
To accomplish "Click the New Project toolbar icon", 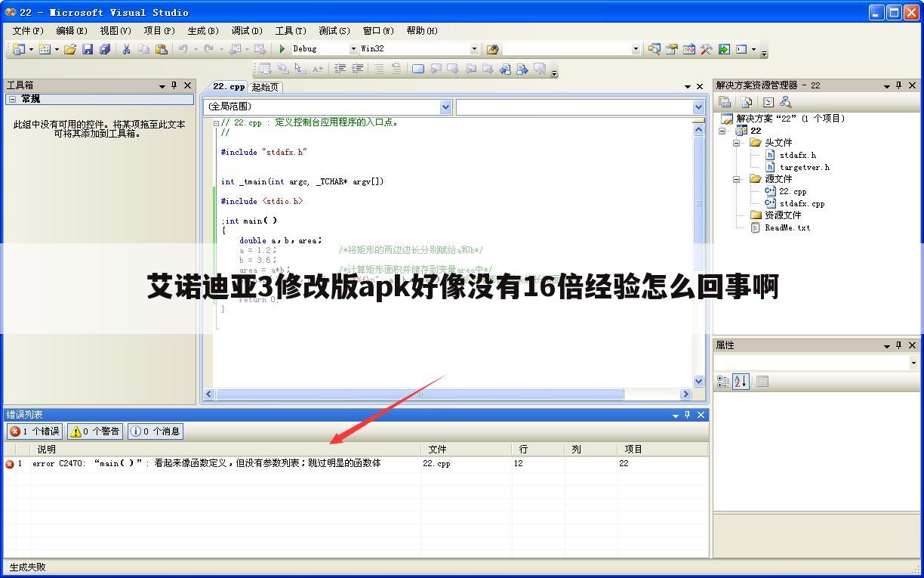I will click(18, 49).
